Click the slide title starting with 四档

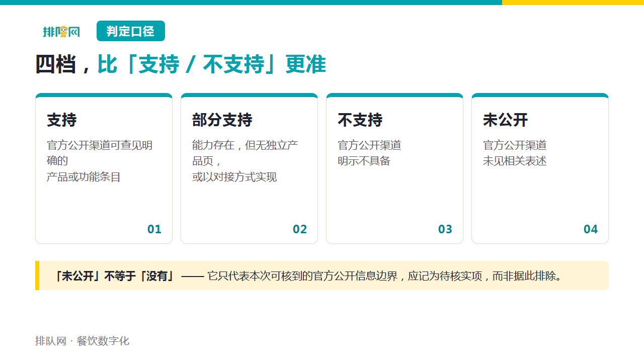[x=181, y=64]
